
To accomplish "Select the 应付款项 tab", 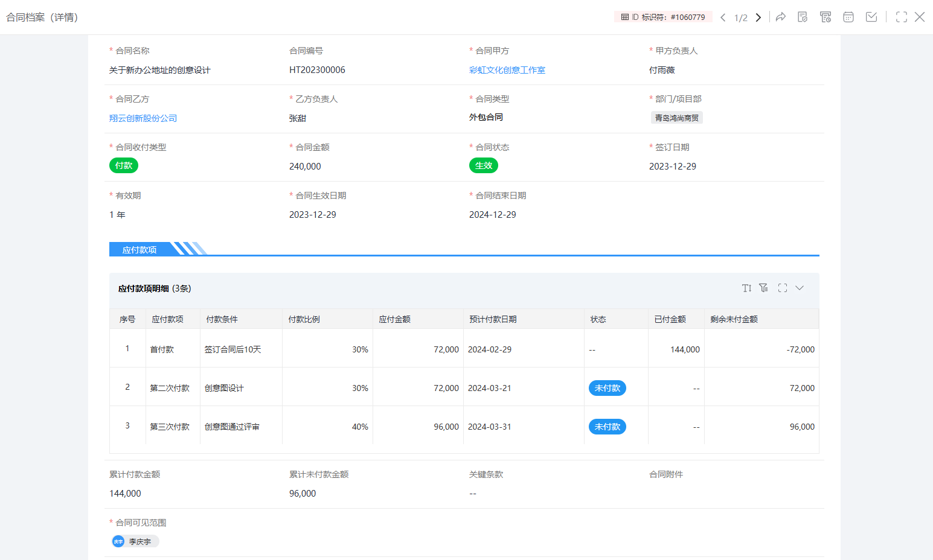I will click(x=139, y=249).
